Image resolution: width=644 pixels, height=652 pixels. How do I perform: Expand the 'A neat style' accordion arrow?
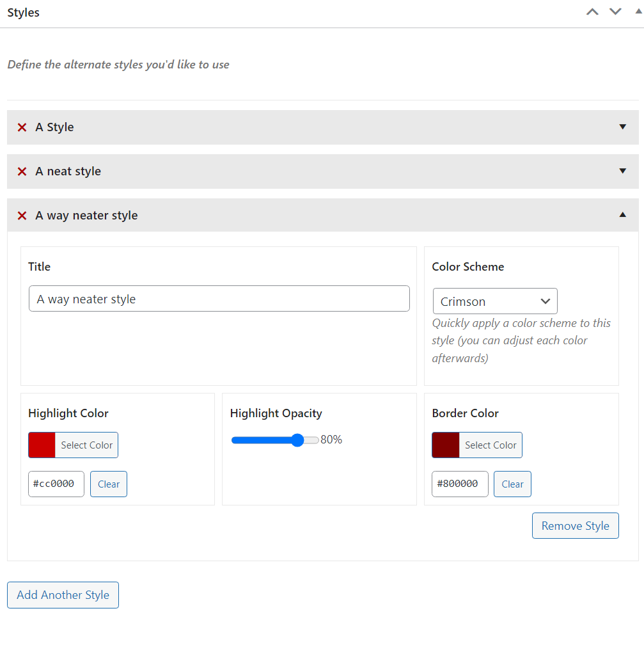click(x=622, y=171)
